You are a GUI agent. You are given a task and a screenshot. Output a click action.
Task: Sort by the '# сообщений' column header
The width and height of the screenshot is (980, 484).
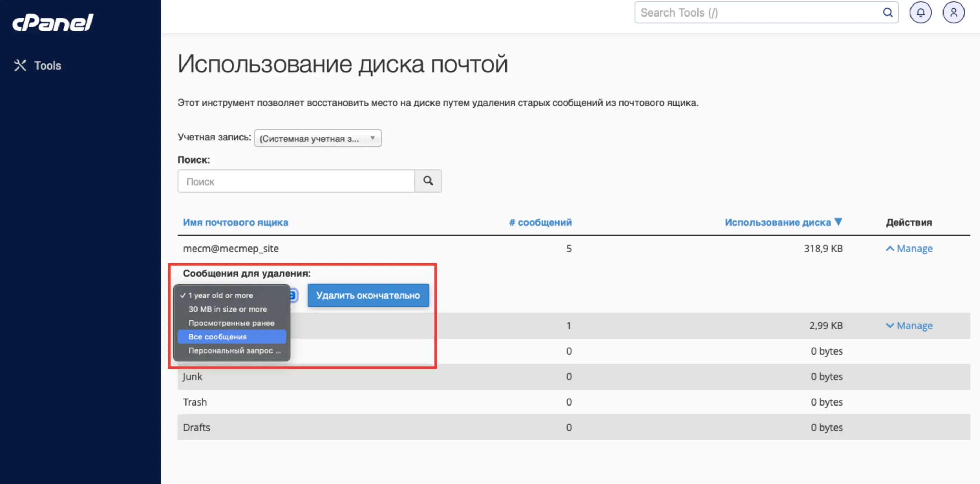pos(540,222)
